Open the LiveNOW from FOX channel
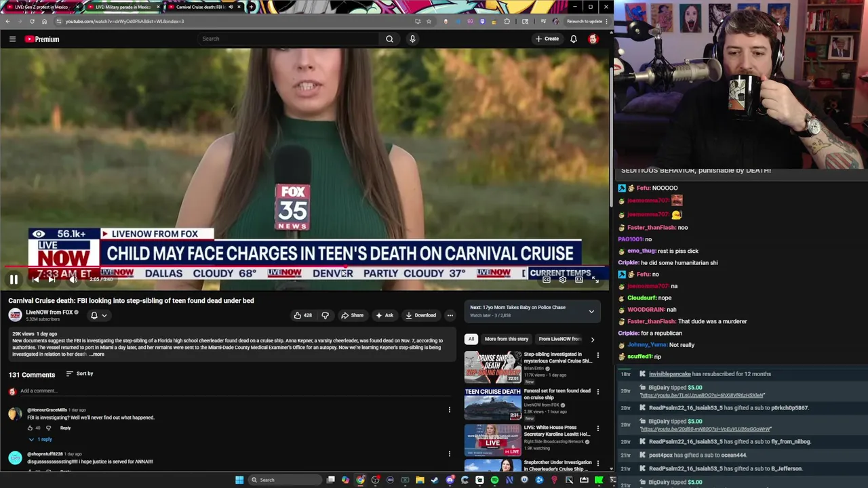868x488 pixels. point(49,312)
